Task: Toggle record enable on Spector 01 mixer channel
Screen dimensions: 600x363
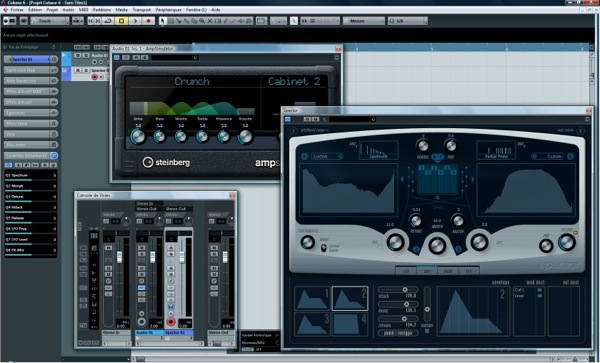Action: [171, 322]
